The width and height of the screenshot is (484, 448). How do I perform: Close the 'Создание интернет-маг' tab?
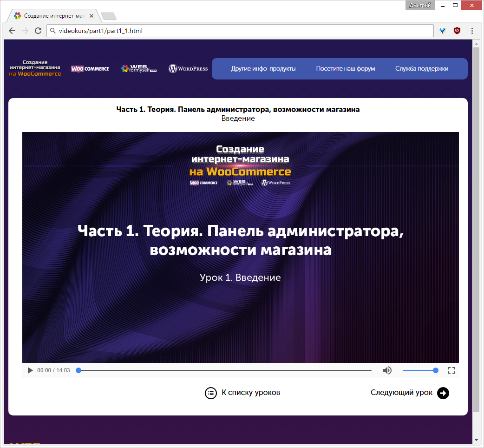coord(92,16)
